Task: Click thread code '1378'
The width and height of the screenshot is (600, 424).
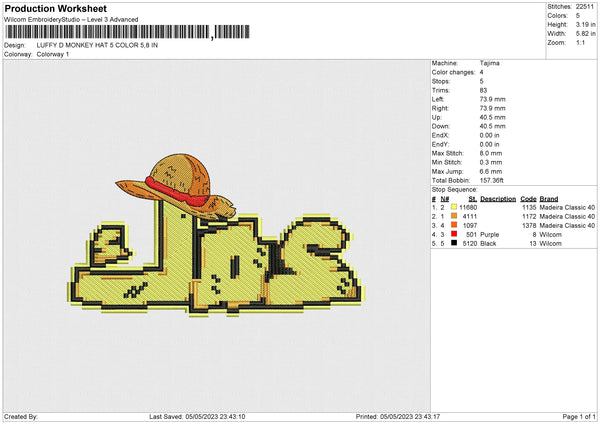Action: coord(529,225)
